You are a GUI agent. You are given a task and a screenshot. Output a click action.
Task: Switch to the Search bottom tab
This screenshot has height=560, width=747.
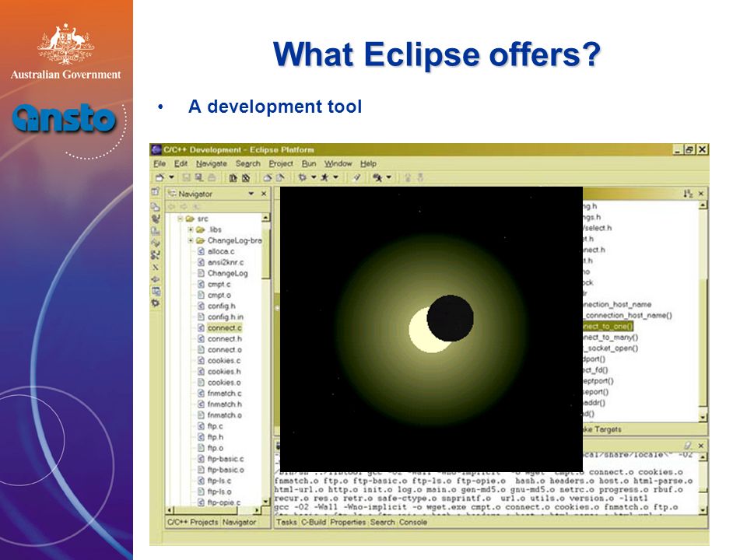click(383, 523)
